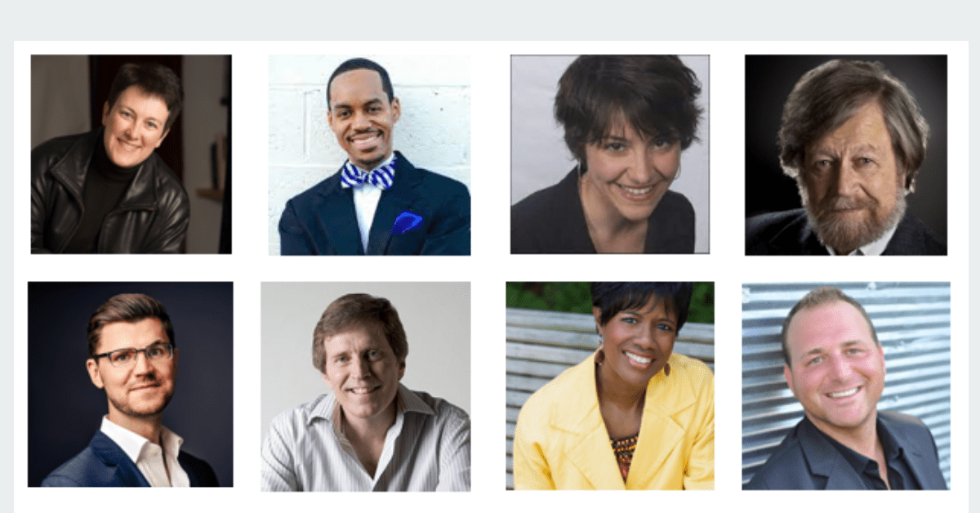This screenshot has width=980, height=513.
Task: Select the portrait with the striped bow tie
Action: point(369,155)
